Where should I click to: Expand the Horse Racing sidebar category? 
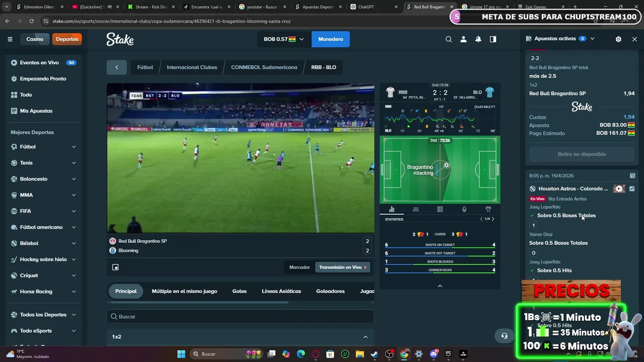[x=73, y=292]
